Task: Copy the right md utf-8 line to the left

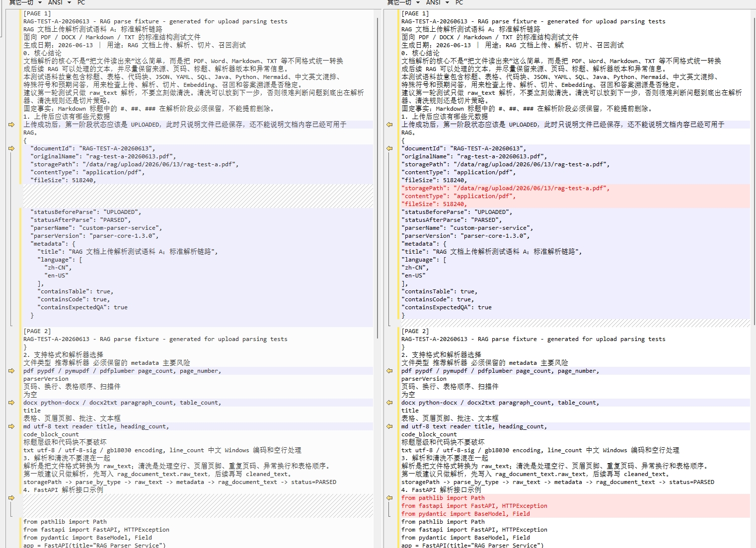Action: point(389,426)
